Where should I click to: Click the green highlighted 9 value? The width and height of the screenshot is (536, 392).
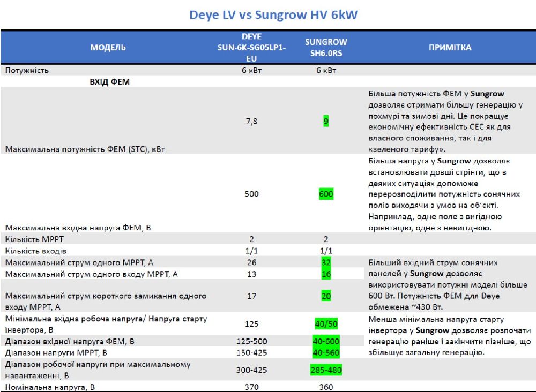(326, 122)
